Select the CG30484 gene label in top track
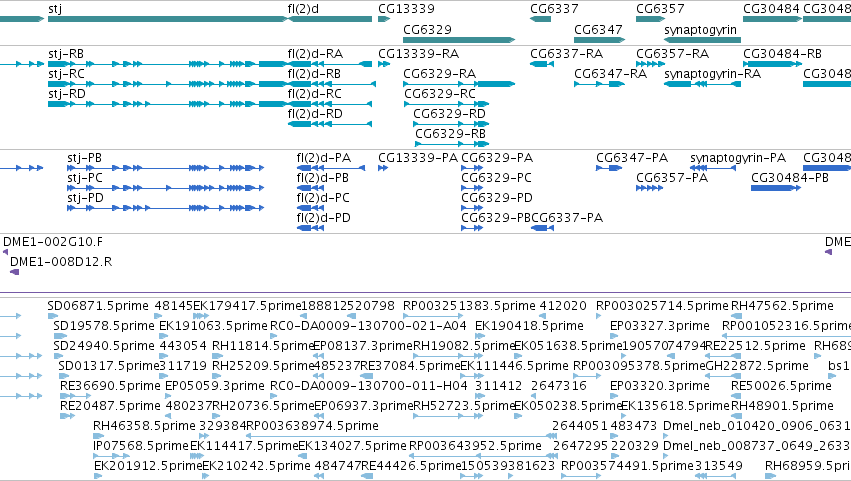Image resolution: width=851 pixels, height=481 pixels. pyautogui.click(x=771, y=9)
